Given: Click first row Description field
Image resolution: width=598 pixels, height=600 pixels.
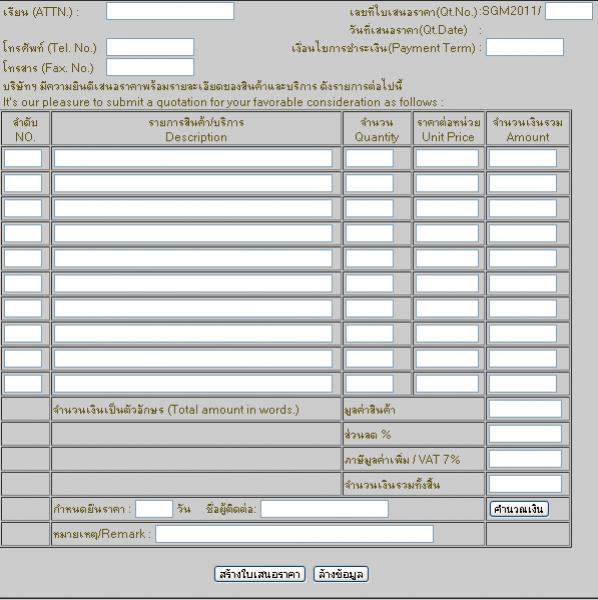Looking at the screenshot, I should click(x=193, y=158).
